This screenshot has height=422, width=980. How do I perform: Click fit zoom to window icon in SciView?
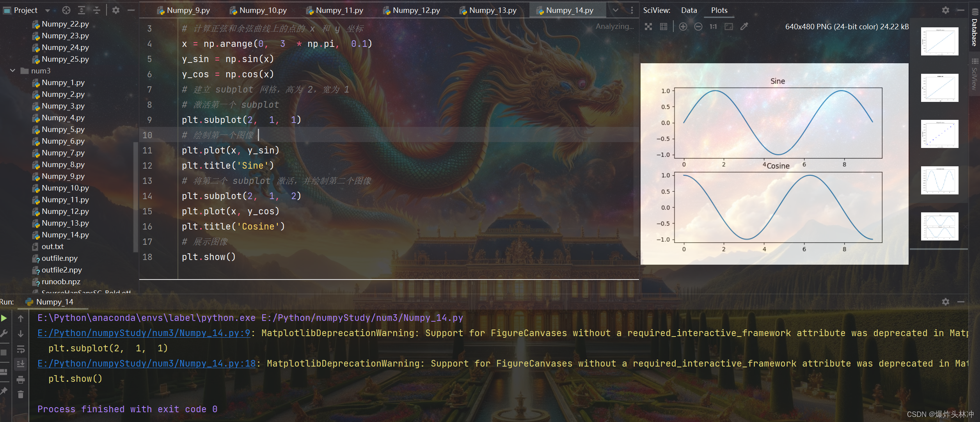(x=729, y=27)
